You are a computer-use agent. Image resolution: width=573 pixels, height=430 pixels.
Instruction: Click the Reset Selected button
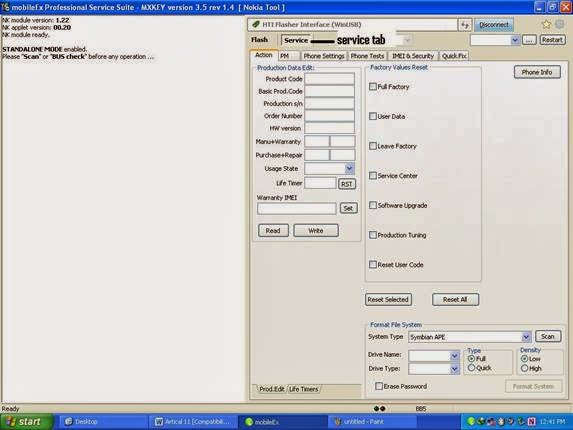point(388,300)
